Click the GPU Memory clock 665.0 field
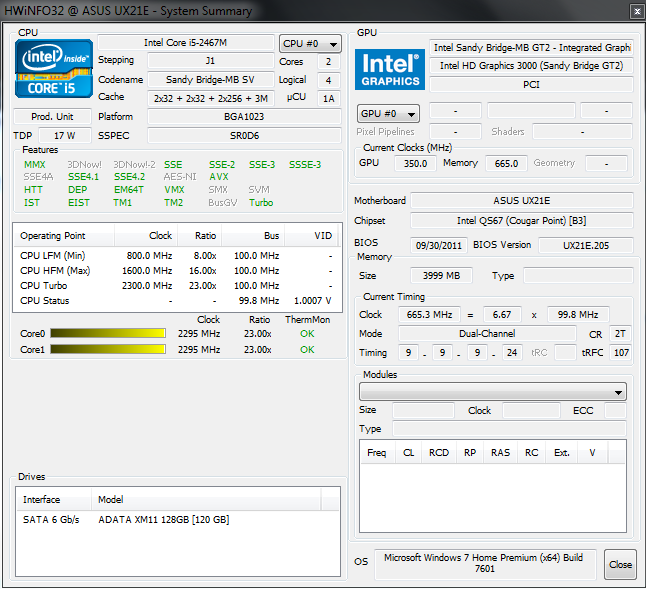The image size is (646, 589). 506,164
